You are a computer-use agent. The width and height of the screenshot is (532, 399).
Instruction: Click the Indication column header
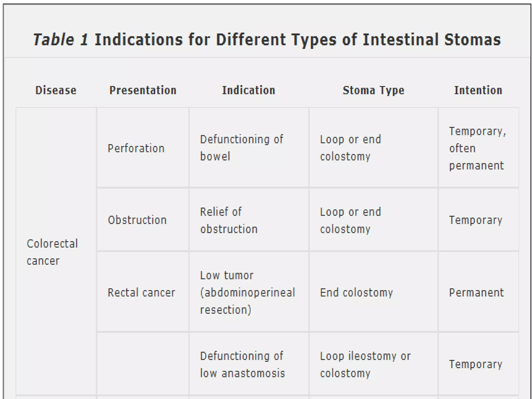click(249, 90)
